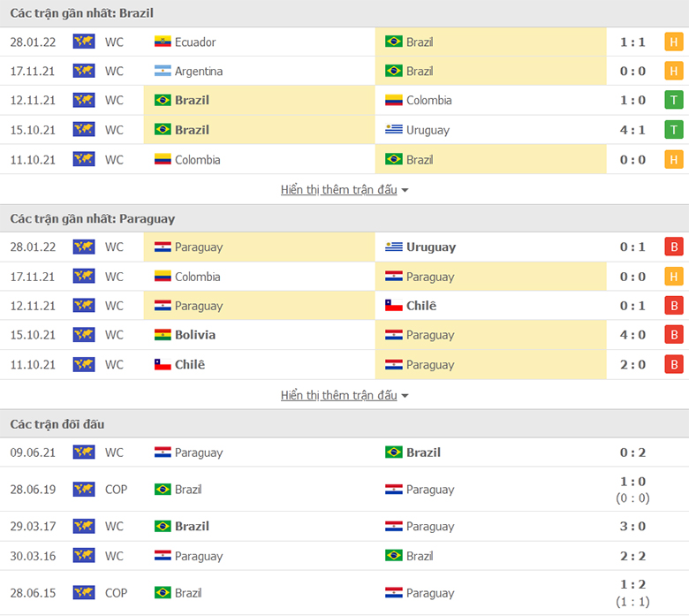
Task: Expand more Paraguay matches link
Action: pyautogui.click(x=339, y=395)
